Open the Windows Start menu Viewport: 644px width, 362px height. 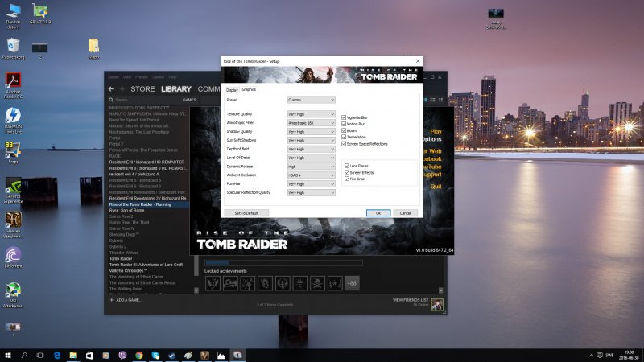pyautogui.click(x=8, y=355)
